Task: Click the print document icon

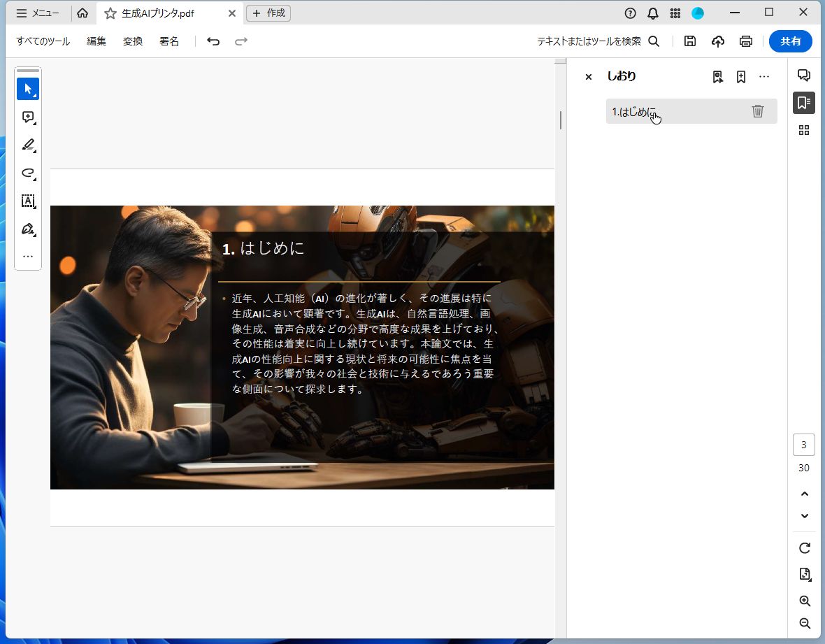Action: (x=745, y=41)
